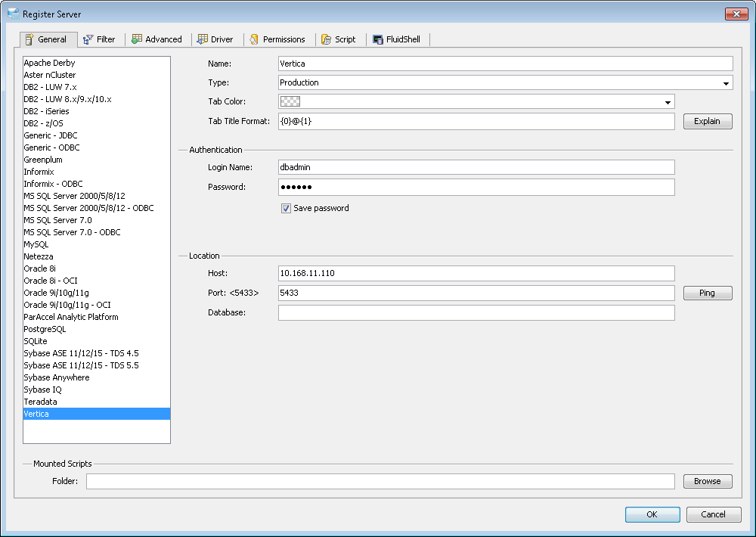Select PostgreSQL in the list
756x537 pixels.
coord(97,329)
